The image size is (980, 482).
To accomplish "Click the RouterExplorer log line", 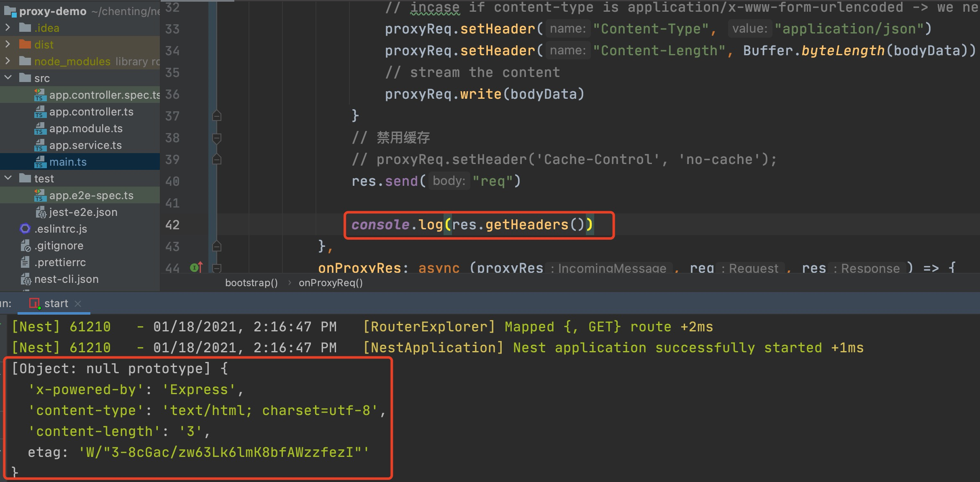I will point(362,327).
